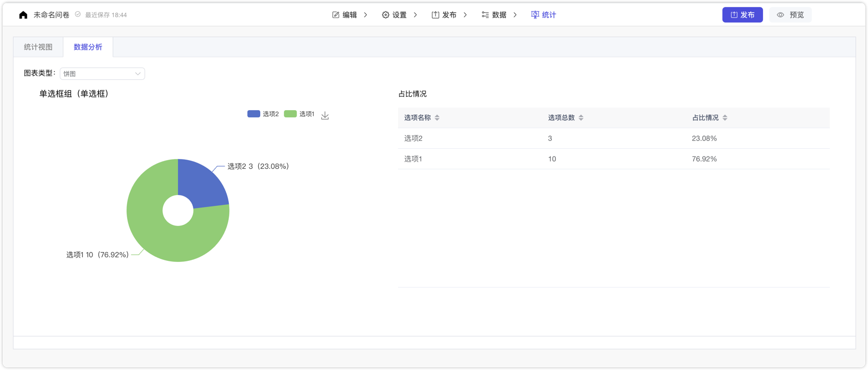Open the 编辑 step
Viewport: 868px width, 370px height.
point(345,15)
